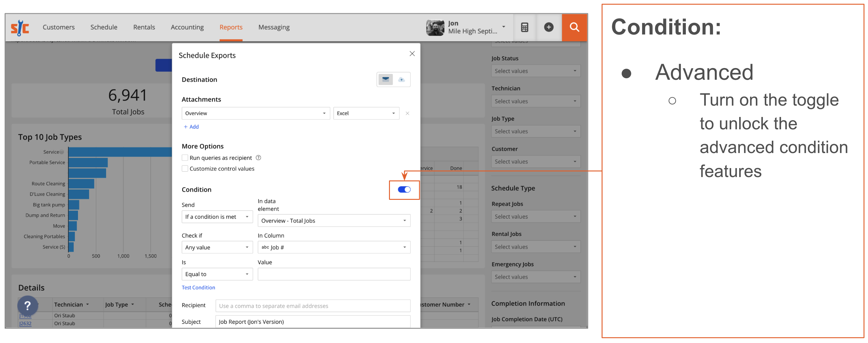Click the orange search icon

(574, 27)
